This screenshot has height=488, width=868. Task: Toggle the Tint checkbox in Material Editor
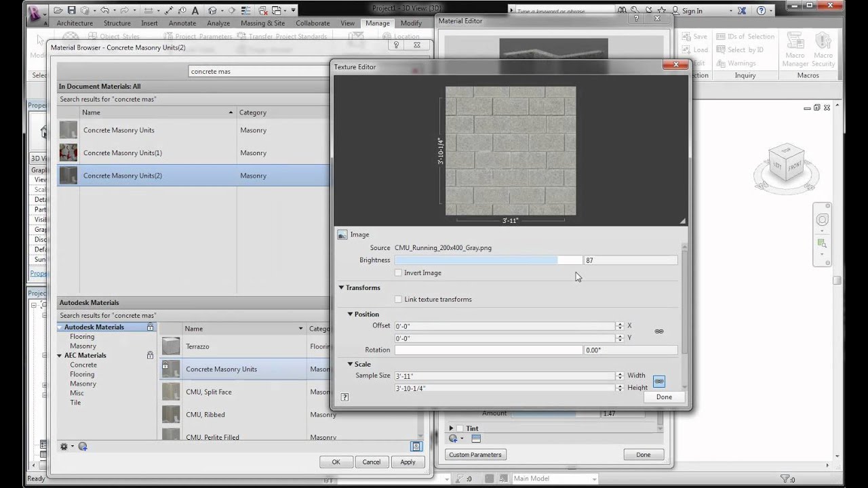click(x=460, y=428)
